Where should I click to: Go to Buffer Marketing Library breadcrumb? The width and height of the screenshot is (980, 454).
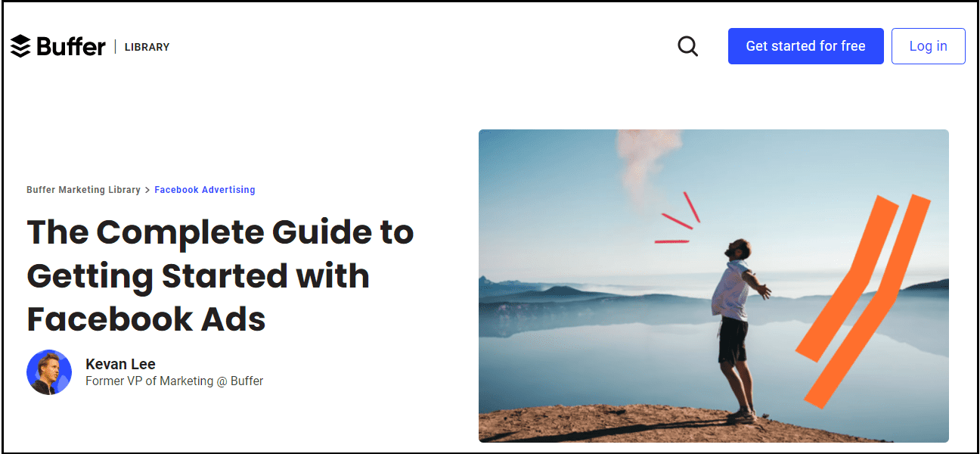83,190
